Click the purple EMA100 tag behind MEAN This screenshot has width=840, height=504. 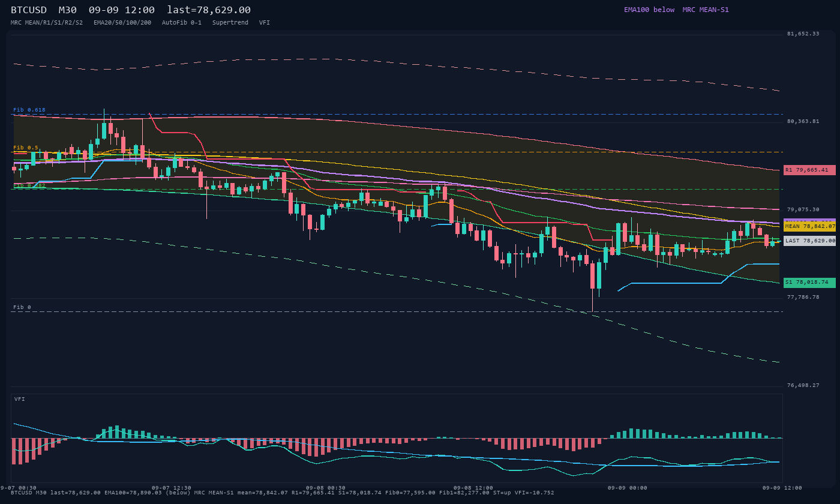pyautogui.click(x=809, y=220)
